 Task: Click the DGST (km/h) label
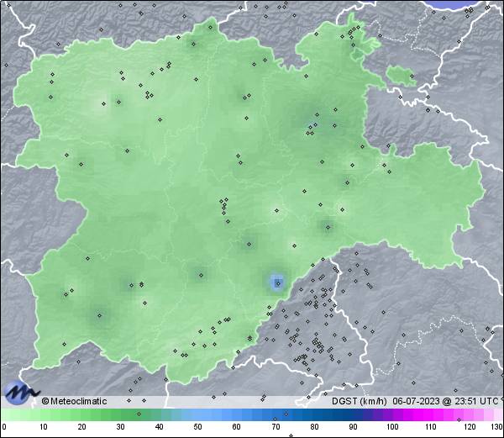[x=360, y=401]
